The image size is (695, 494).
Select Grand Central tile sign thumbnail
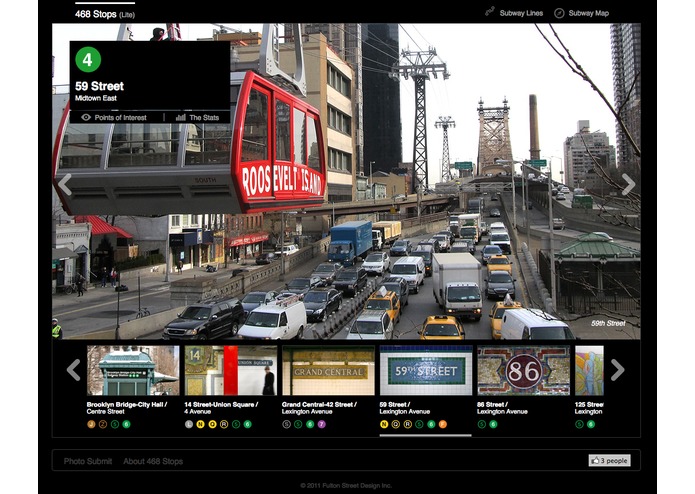click(328, 370)
